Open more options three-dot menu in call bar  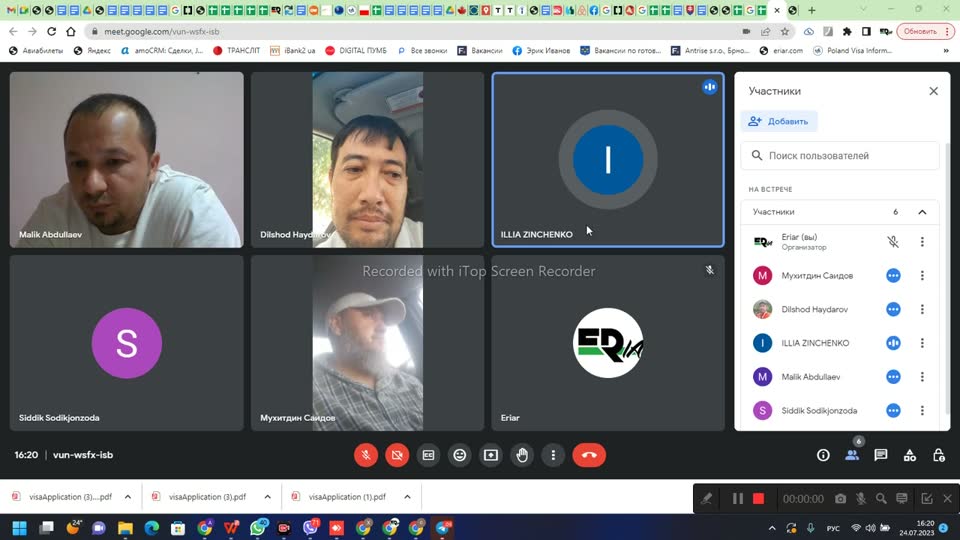pyautogui.click(x=553, y=455)
